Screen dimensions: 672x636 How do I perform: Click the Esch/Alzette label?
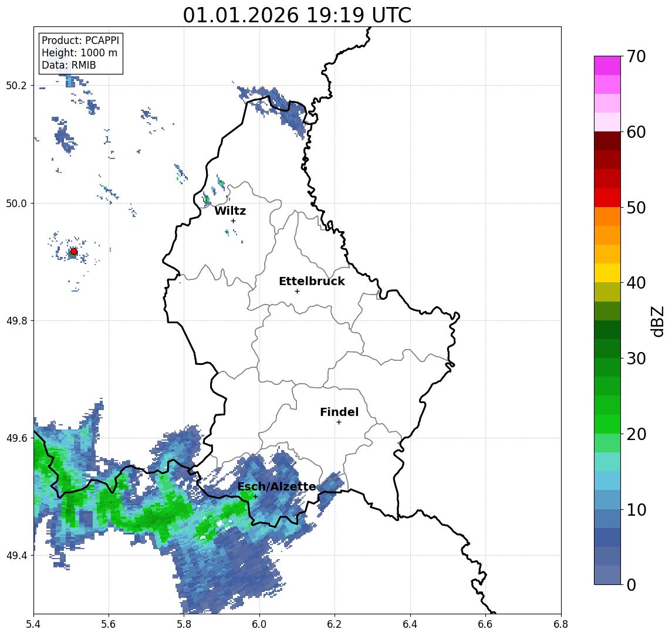click(x=276, y=486)
